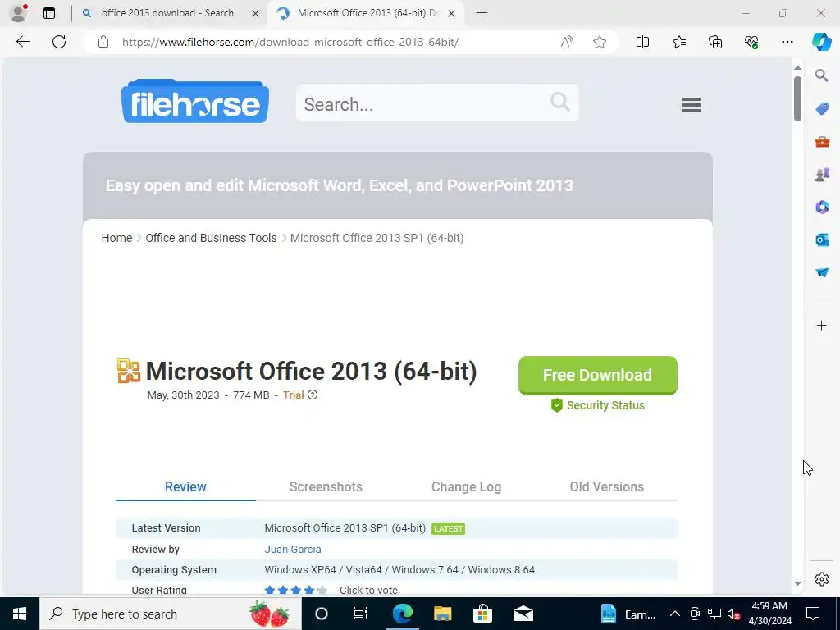Open sidebar Microsoft 365 icon
The height and width of the screenshot is (630, 840).
coord(822,207)
